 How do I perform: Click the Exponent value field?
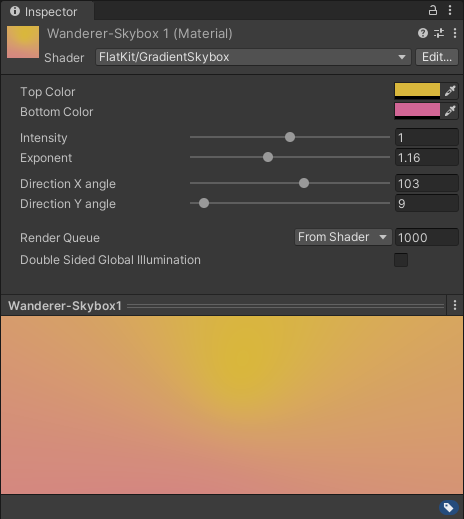[x=427, y=157]
